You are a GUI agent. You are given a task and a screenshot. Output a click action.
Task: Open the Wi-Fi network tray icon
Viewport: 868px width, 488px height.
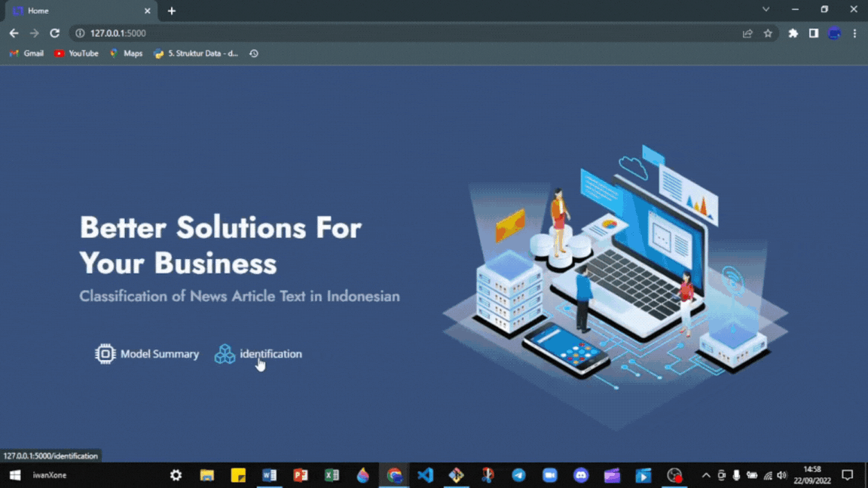pos(767,475)
